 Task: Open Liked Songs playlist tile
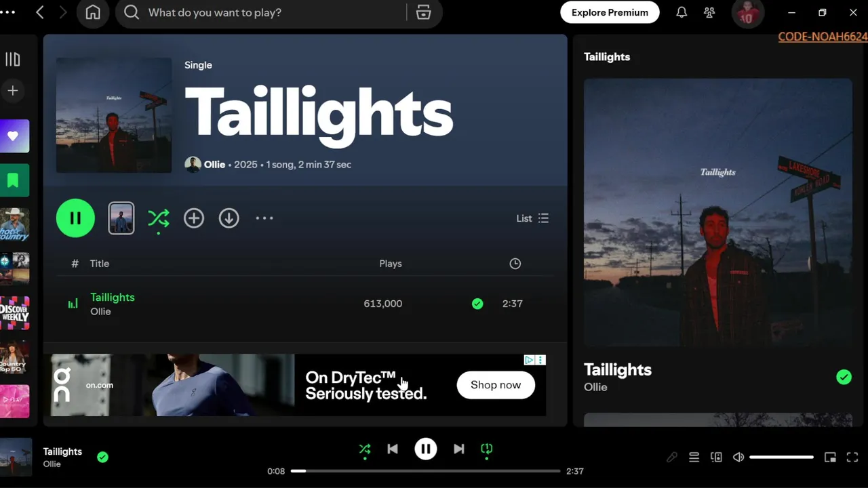pos(14,136)
